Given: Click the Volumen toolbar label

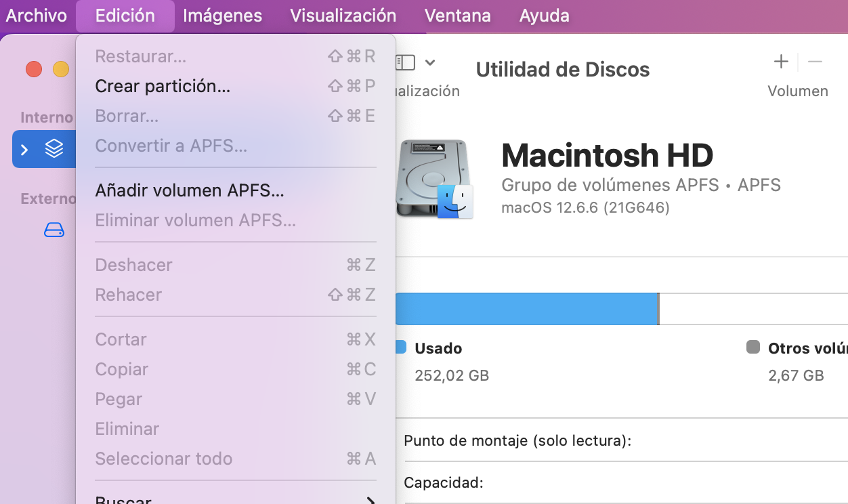Looking at the screenshot, I should coord(798,91).
